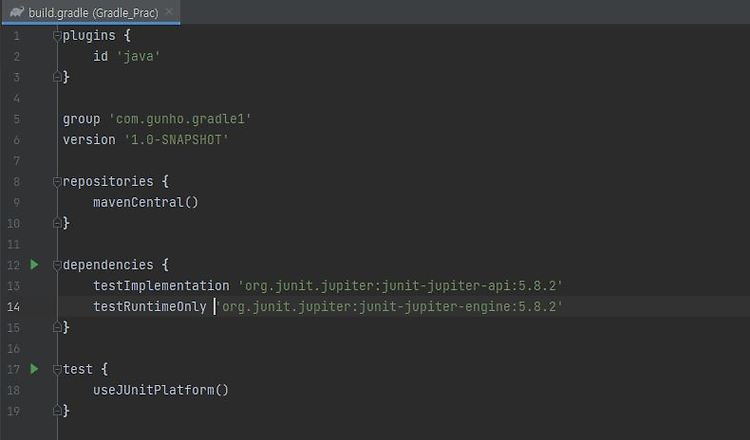Viewport: 750px width, 440px height.
Task: Click the run gutter icon beside dependencies
Action: [x=34, y=264]
